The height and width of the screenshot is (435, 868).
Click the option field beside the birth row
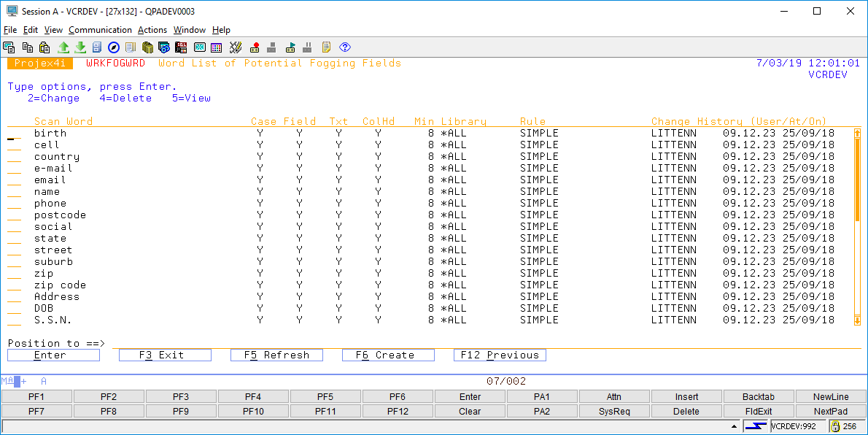coord(15,134)
